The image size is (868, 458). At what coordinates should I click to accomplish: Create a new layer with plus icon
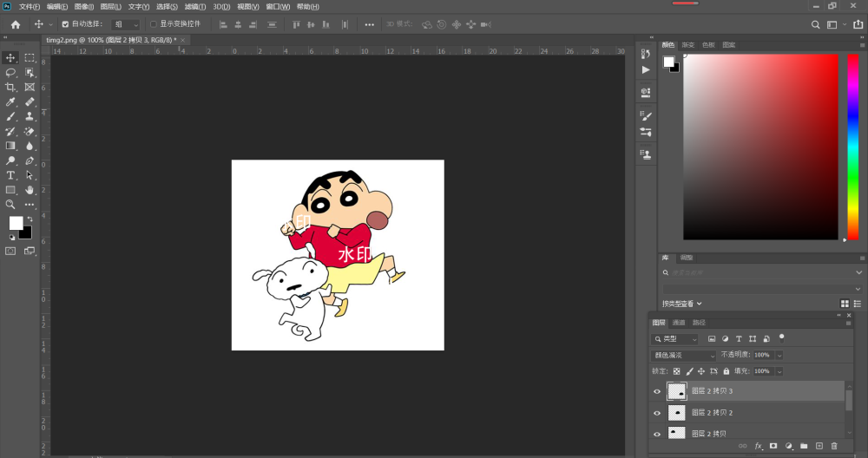(819, 446)
